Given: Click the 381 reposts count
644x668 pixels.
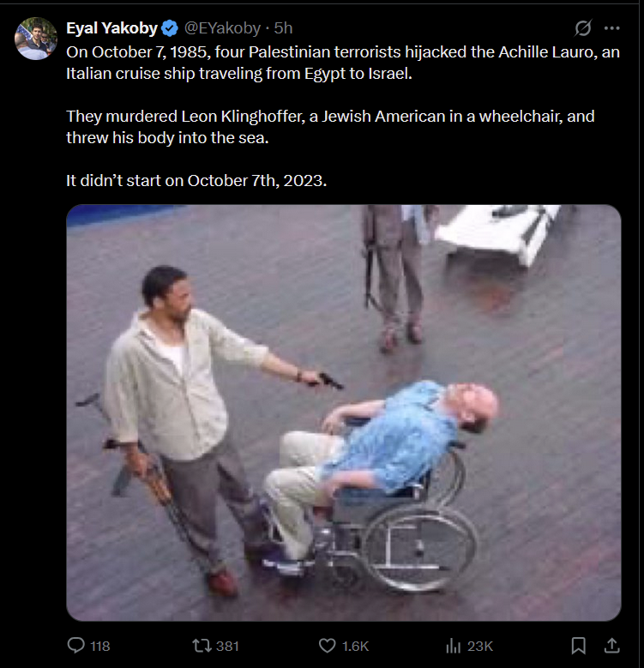Looking at the screenshot, I should pos(227,647).
